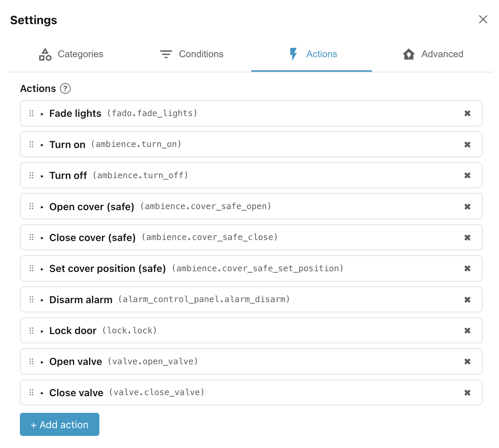
Task: Expand the Close valve action
Action: [42, 393]
